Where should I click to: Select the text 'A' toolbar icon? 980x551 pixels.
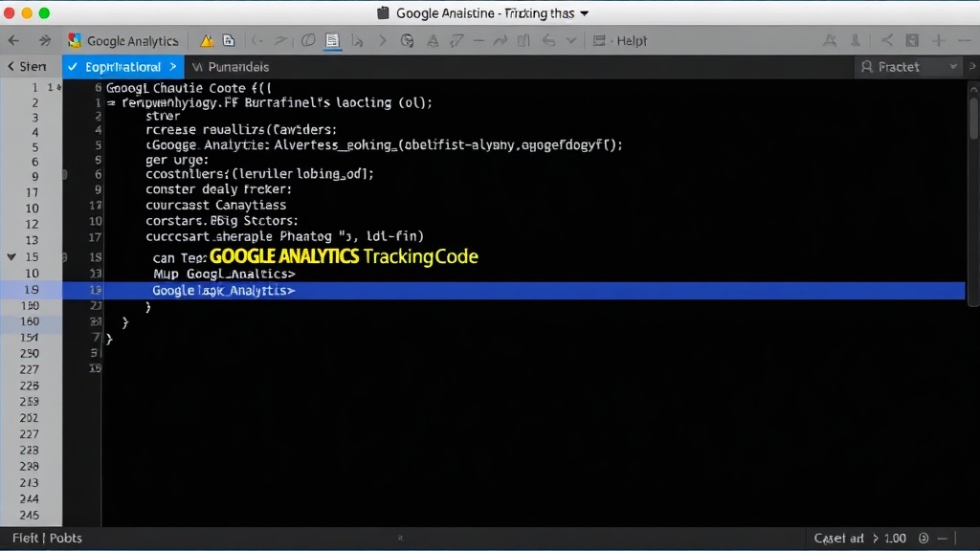(433, 40)
